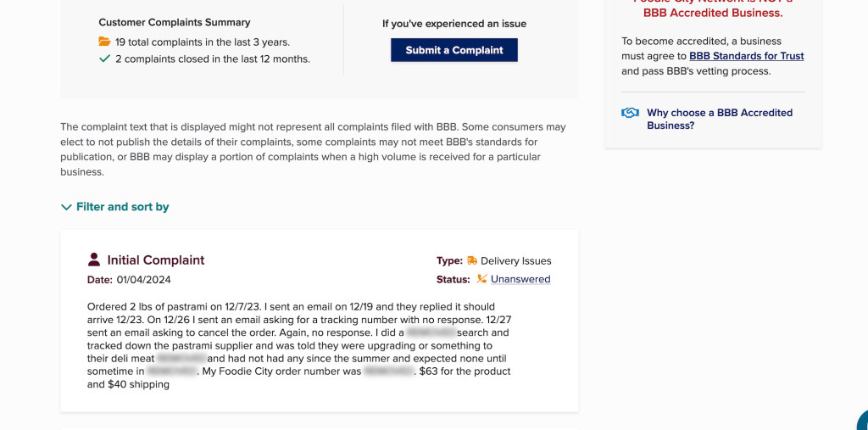The image size is (868, 430).
Task: Click the 2 complaints closed text
Action: tap(213, 59)
